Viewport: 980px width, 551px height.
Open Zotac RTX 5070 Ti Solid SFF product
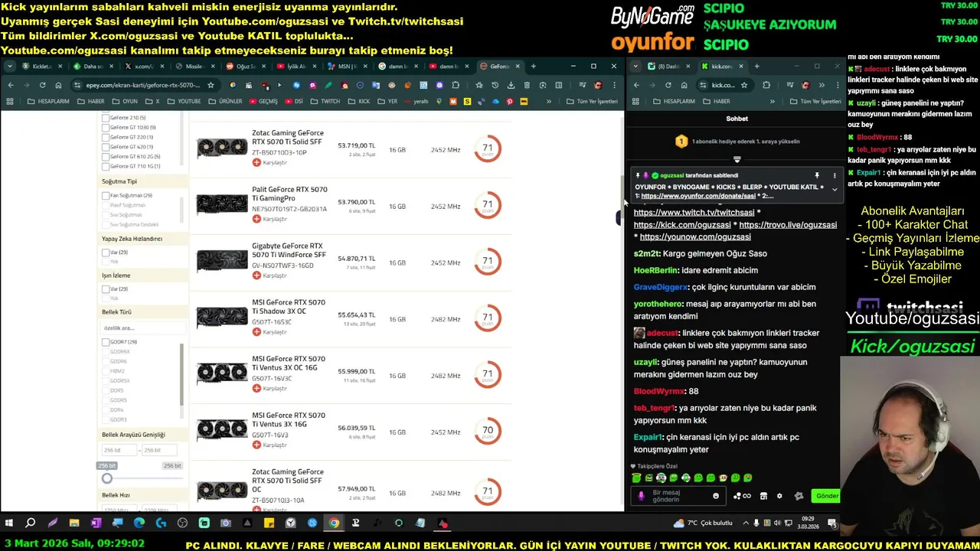(287, 137)
